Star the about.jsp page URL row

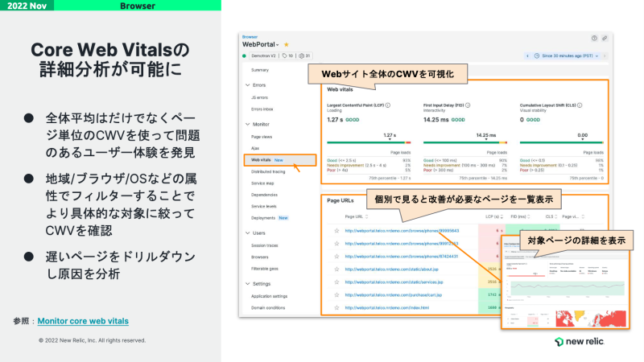pos(337,269)
